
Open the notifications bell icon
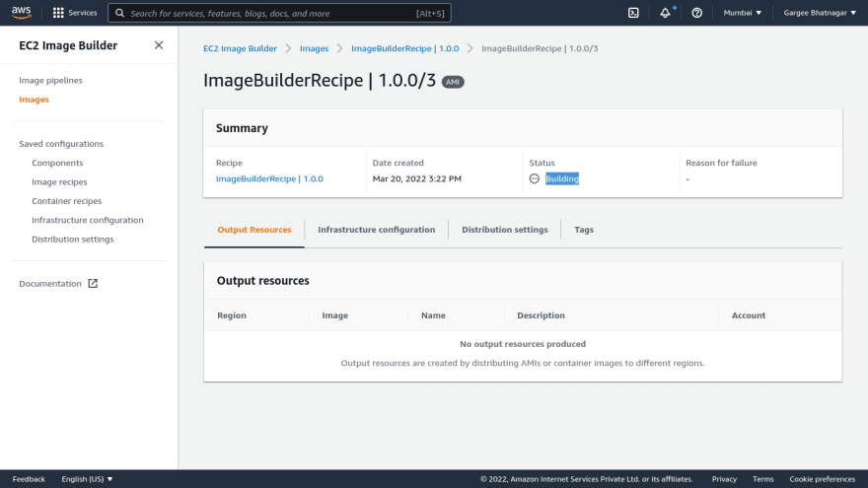click(665, 13)
